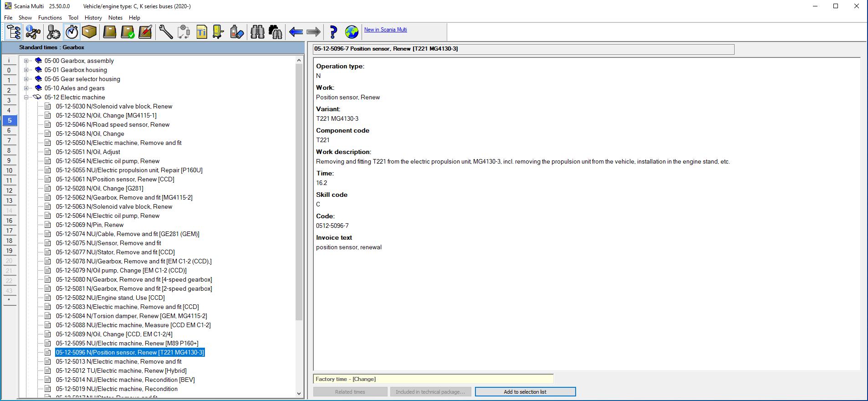This screenshot has height=401, width=868.
Task: Open the yellow Ti document icon
Action: [202, 32]
